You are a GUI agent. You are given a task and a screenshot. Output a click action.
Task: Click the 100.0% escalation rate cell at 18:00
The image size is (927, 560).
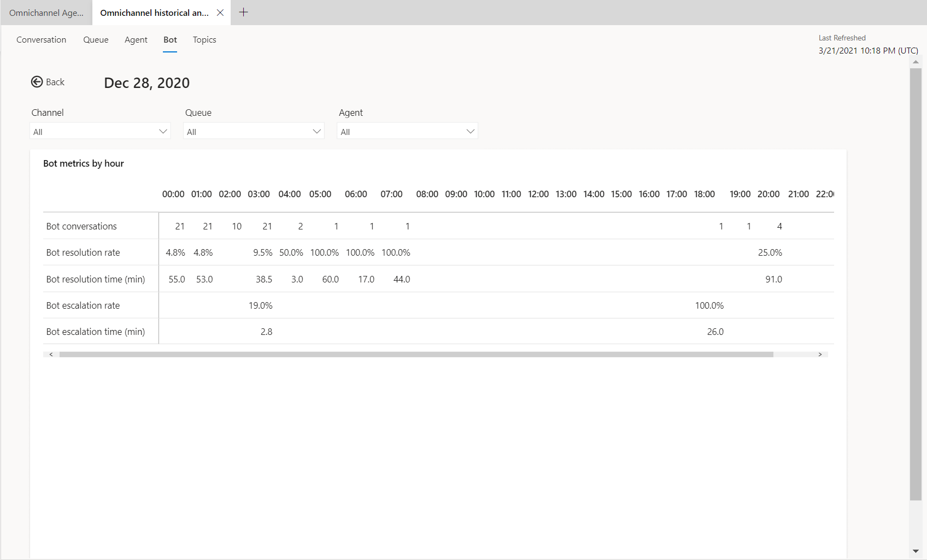point(709,305)
